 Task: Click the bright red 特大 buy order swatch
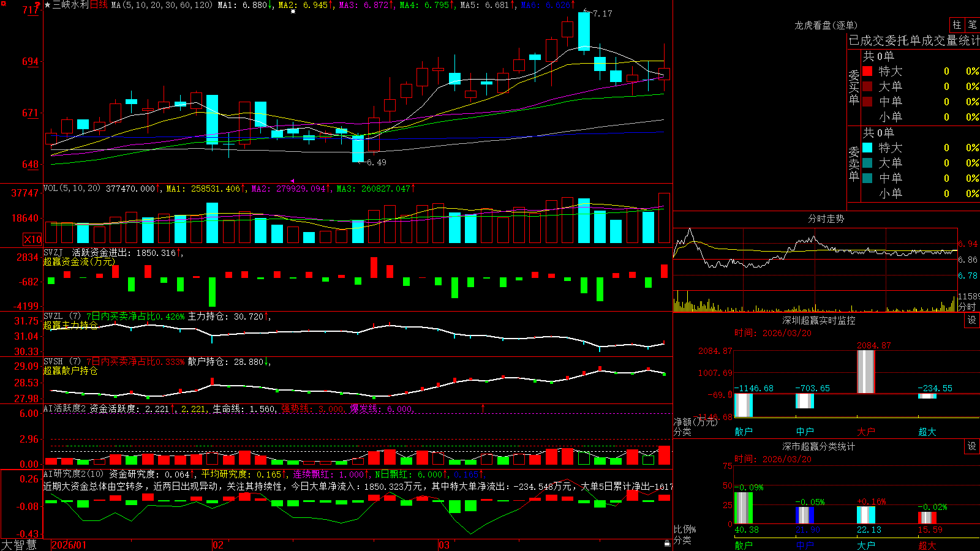tap(867, 71)
